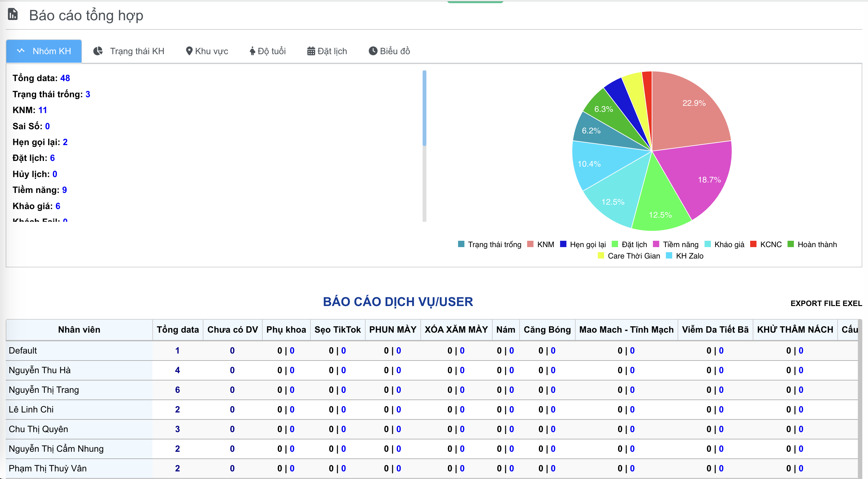
Task: Click the Hẹn gọi lại count 2
Action: coord(65,142)
